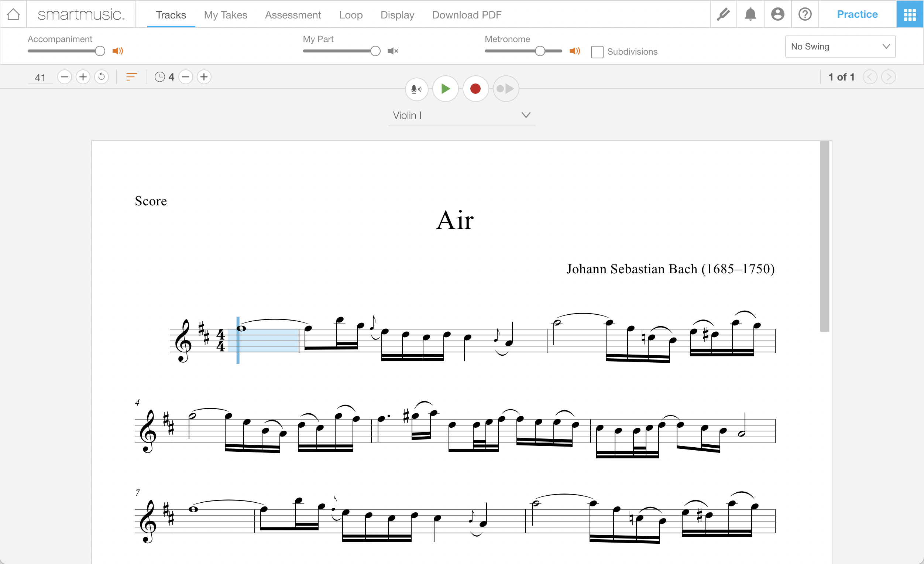Image resolution: width=924 pixels, height=564 pixels.
Task: Expand the No Swing dropdown
Action: [x=841, y=45]
